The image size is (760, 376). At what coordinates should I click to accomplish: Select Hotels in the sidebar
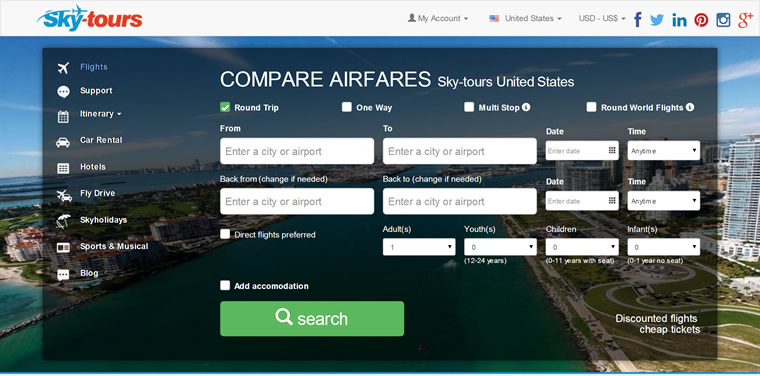point(93,167)
